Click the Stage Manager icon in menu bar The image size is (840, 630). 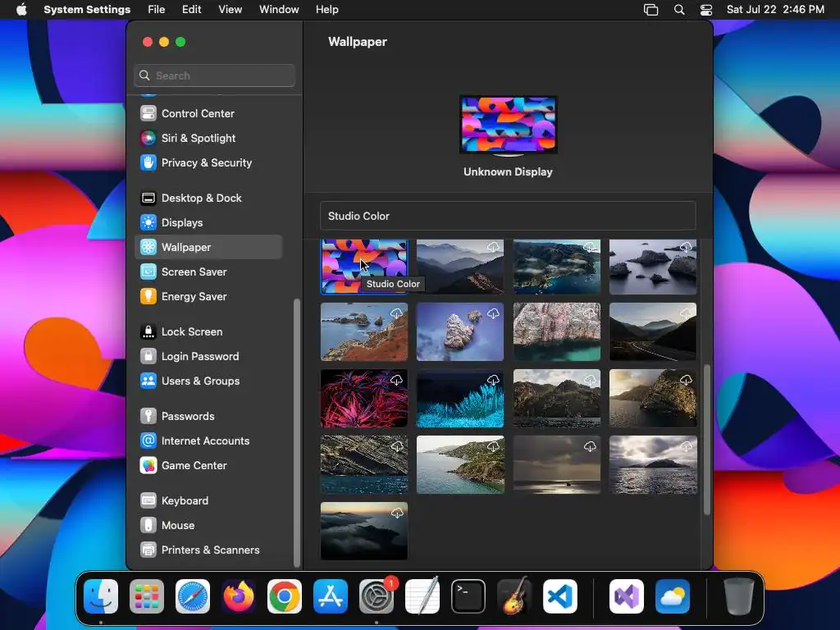(x=651, y=10)
